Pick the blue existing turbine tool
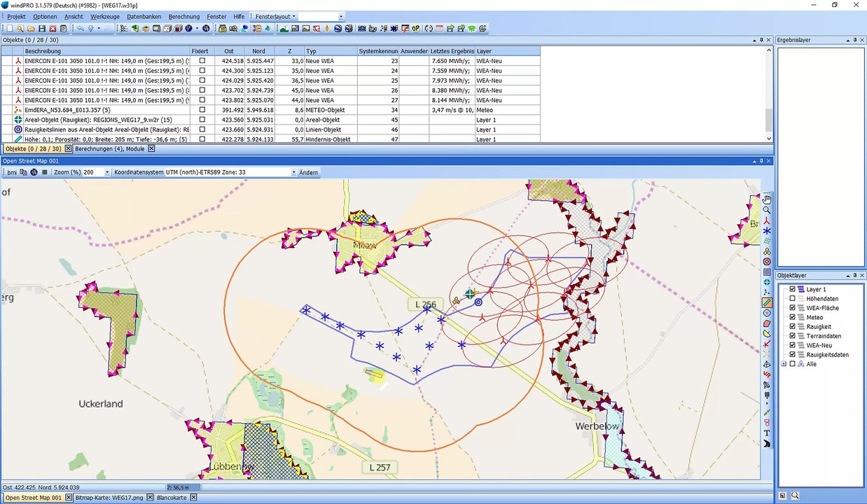867x504 pixels. 767,230
